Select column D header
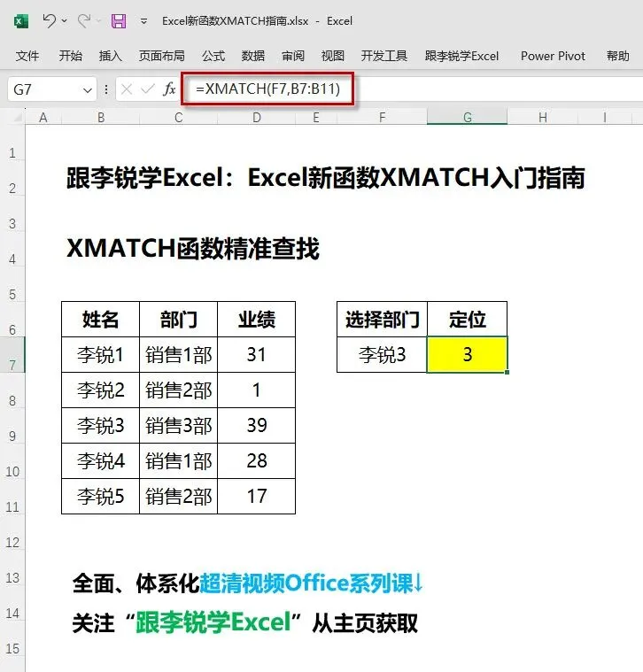The height and width of the screenshot is (672, 643). [256, 117]
